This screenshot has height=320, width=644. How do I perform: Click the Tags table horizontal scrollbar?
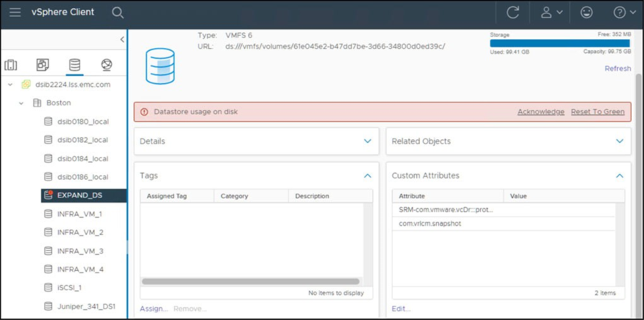click(250, 282)
